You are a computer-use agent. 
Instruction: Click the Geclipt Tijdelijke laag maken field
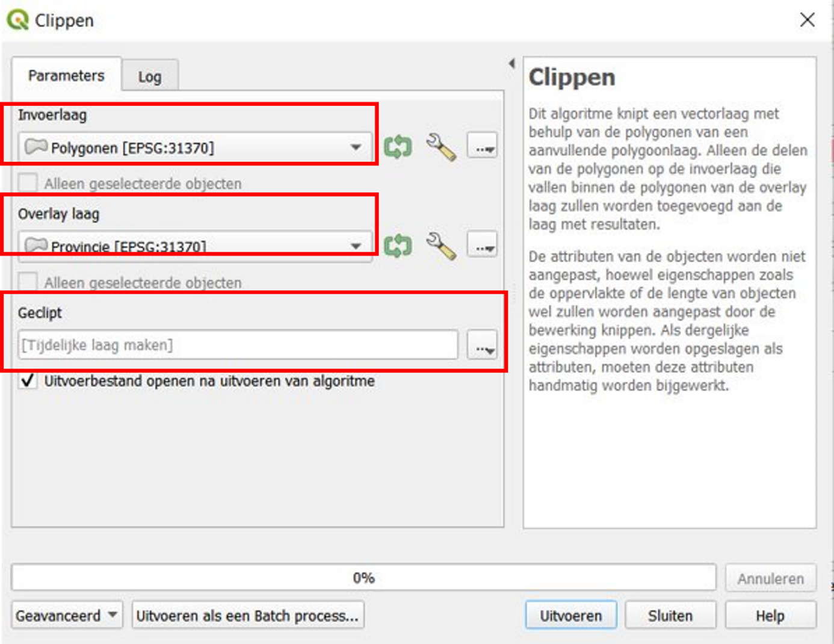(x=238, y=345)
